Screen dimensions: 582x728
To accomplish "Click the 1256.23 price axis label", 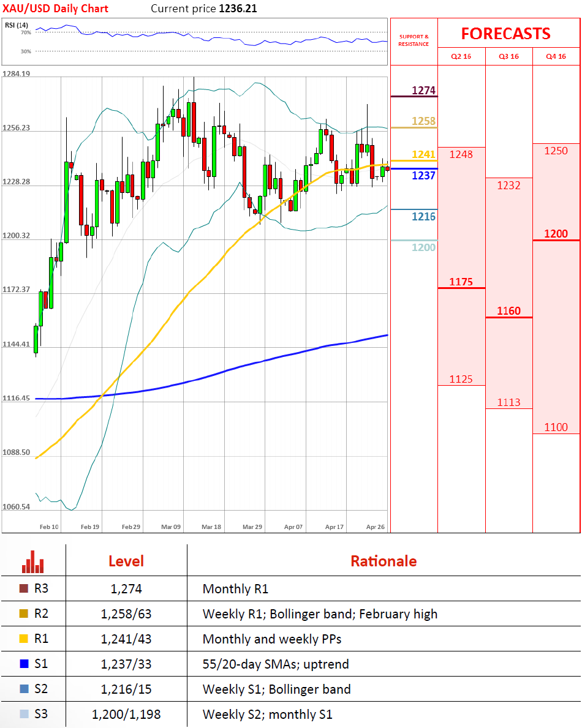I will coord(17,128).
